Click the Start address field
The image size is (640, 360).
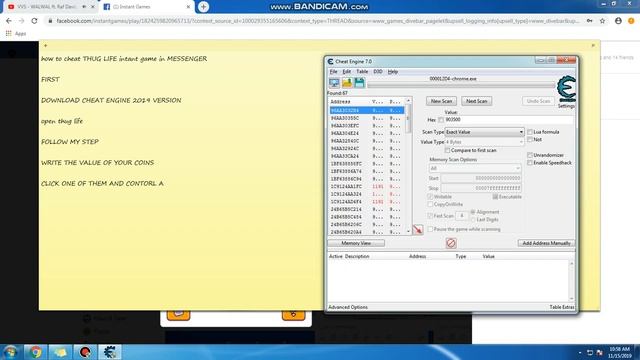pyautogui.click(x=481, y=178)
